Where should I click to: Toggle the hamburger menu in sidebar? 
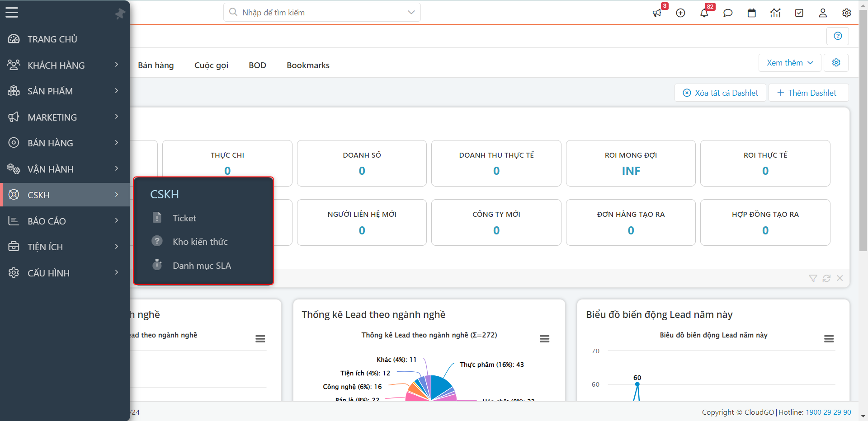(x=12, y=13)
